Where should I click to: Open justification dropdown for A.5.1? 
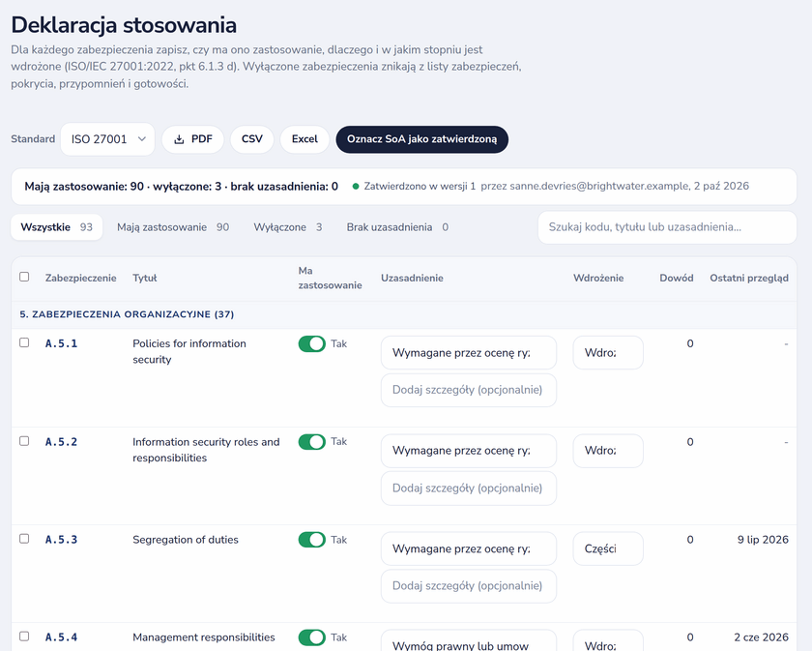click(469, 353)
